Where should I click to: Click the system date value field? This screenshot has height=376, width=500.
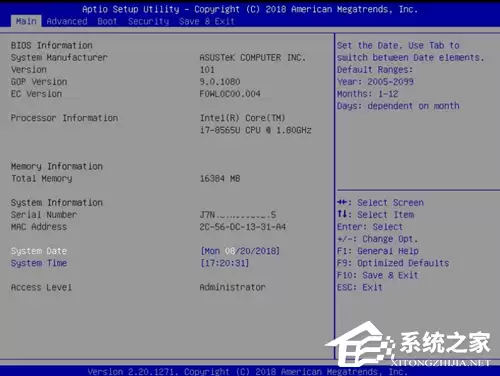pyautogui.click(x=240, y=251)
